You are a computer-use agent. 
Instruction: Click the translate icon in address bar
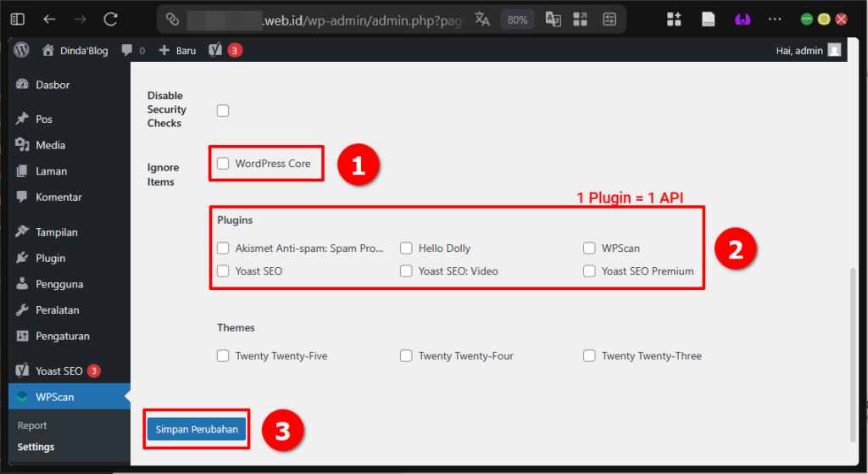[482, 20]
